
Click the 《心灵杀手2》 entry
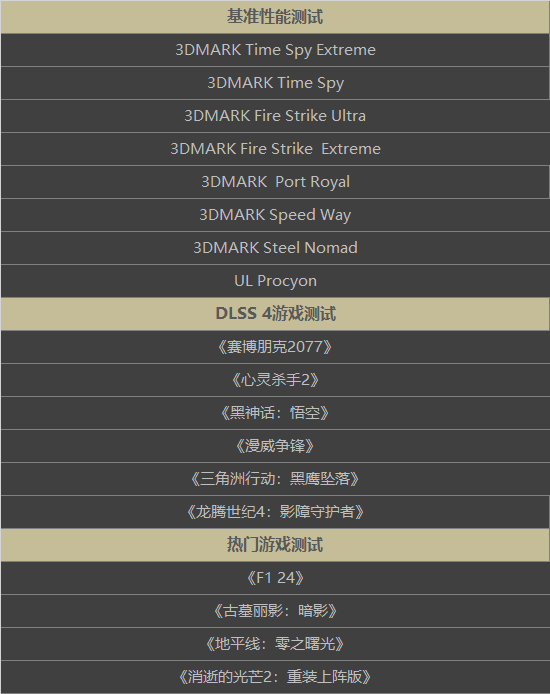[275, 380]
